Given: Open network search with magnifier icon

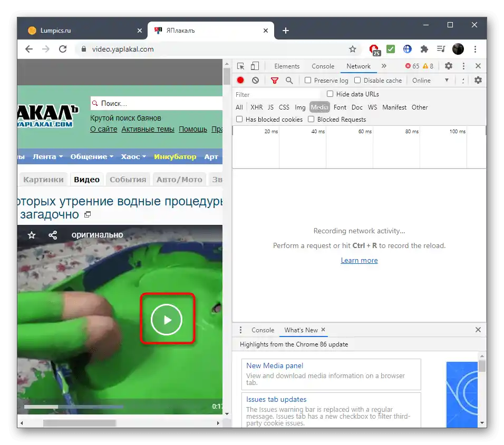Looking at the screenshot, I should click(289, 80).
